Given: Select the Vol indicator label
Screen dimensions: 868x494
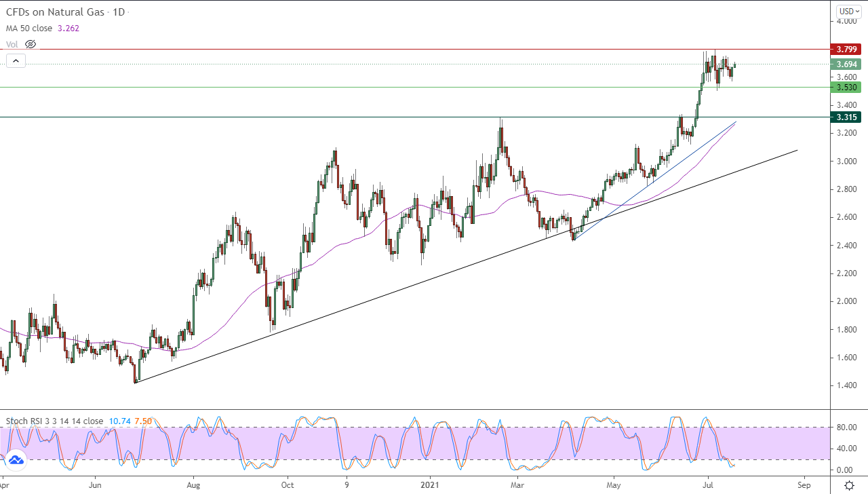Looking at the screenshot, I should tap(12, 44).
